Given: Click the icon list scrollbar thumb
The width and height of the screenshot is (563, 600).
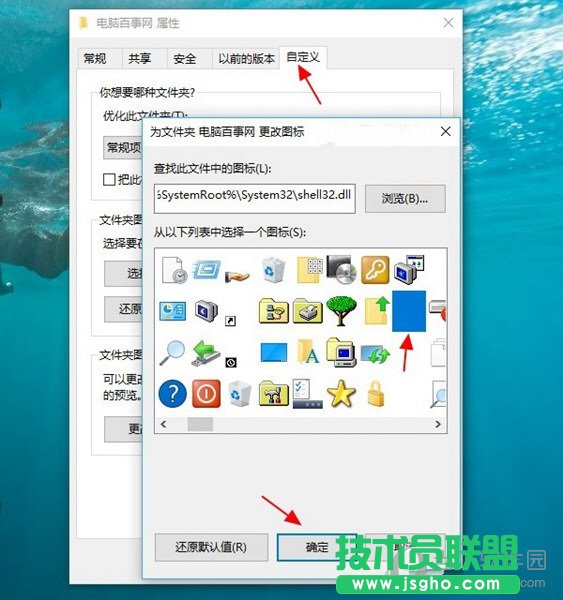Looking at the screenshot, I should pos(200,424).
